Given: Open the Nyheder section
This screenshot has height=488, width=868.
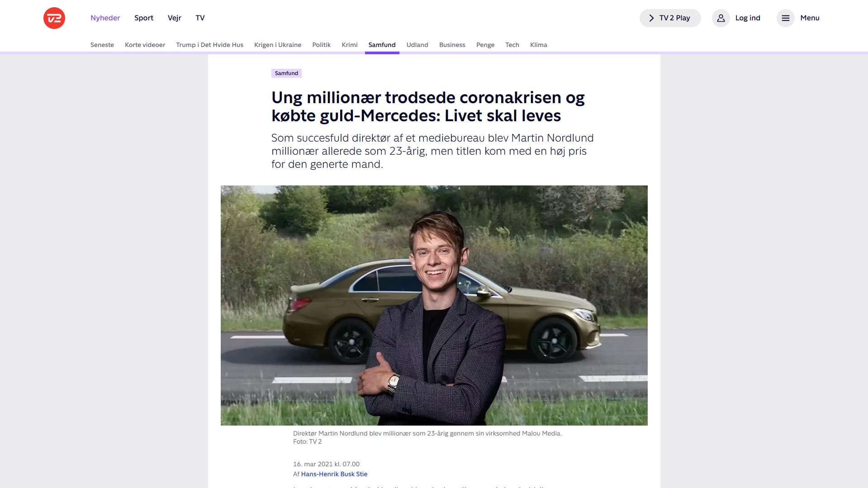Looking at the screenshot, I should point(105,18).
